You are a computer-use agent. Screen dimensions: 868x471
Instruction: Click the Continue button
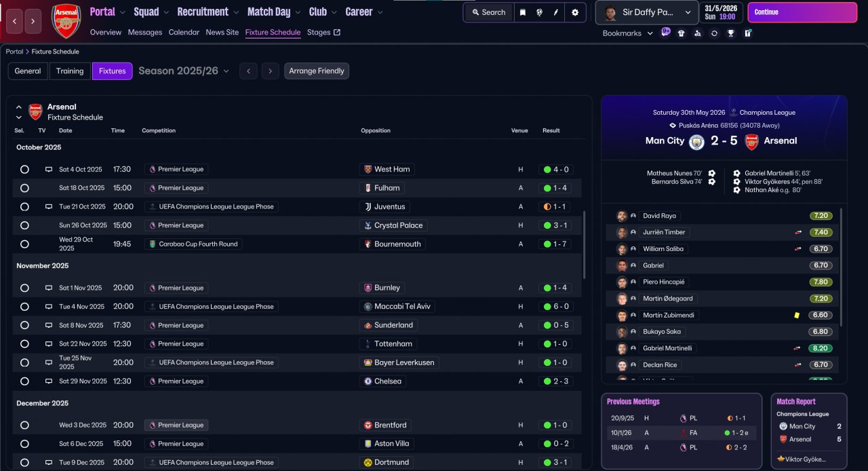[802, 12]
